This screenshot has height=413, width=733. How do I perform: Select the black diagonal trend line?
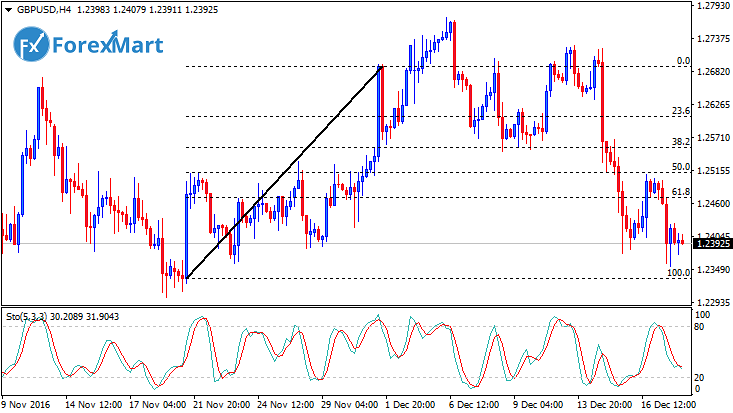pyautogui.click(x=283, y=172)
